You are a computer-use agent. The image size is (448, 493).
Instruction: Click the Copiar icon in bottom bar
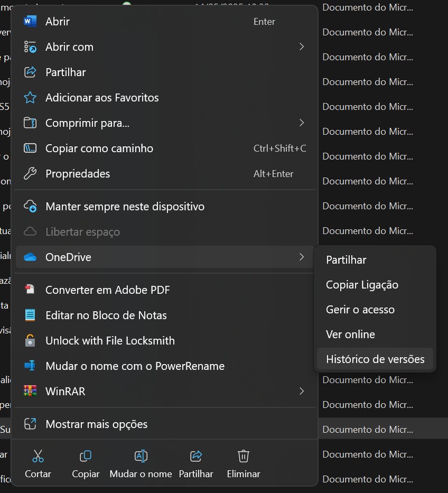coord(86,456)
